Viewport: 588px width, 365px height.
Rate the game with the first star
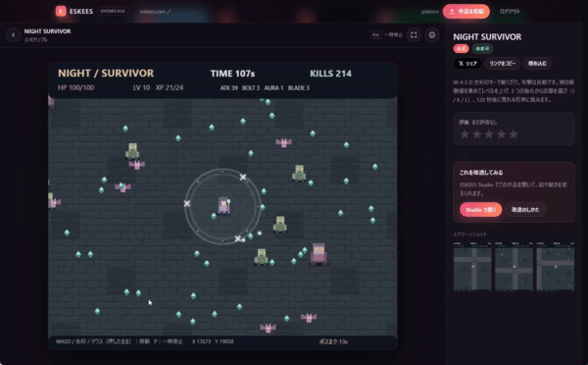(465, 134)
